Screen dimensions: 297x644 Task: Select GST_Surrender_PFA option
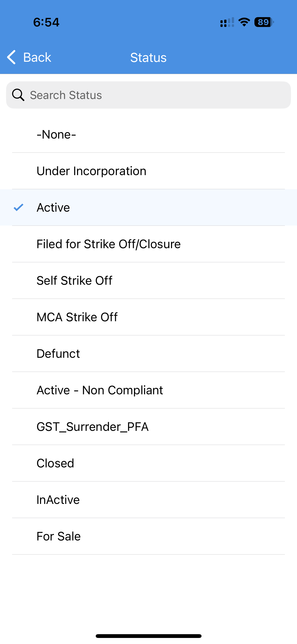pos(148,427)
